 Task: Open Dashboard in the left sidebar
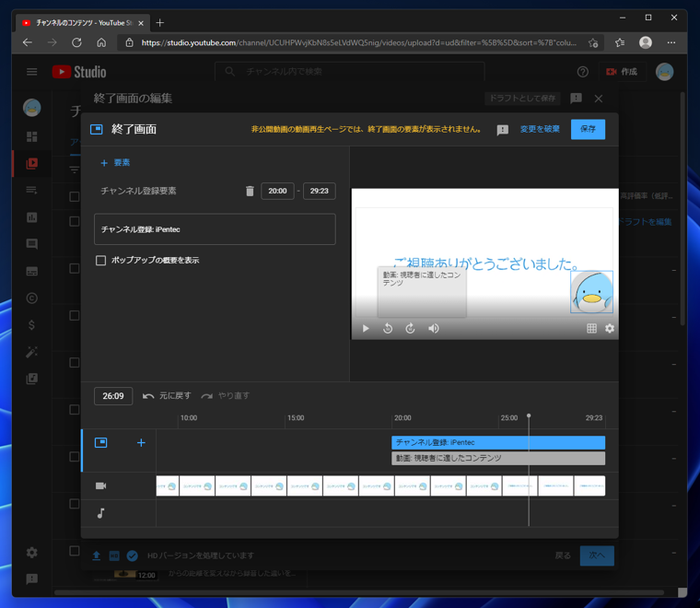31,136
